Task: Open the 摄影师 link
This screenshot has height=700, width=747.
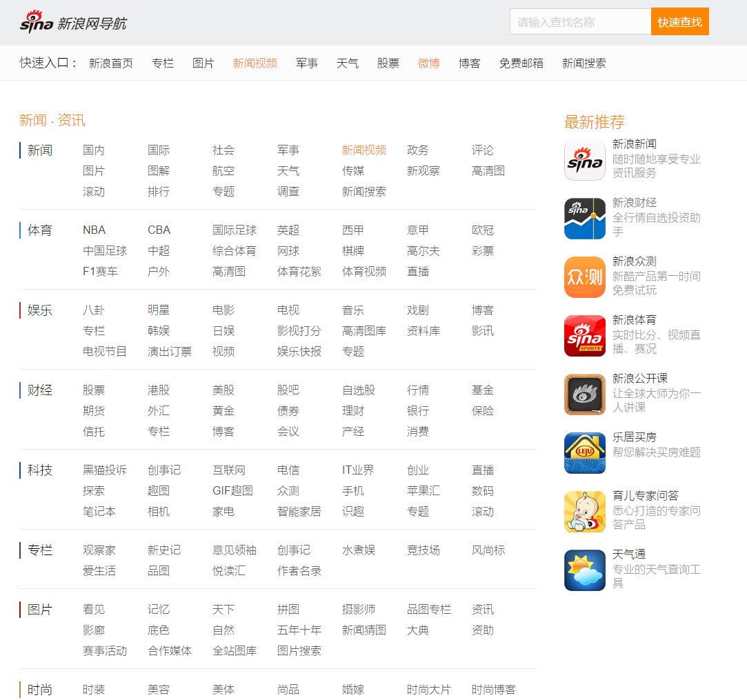Action: pyautogui.click(x=358, y=610)
